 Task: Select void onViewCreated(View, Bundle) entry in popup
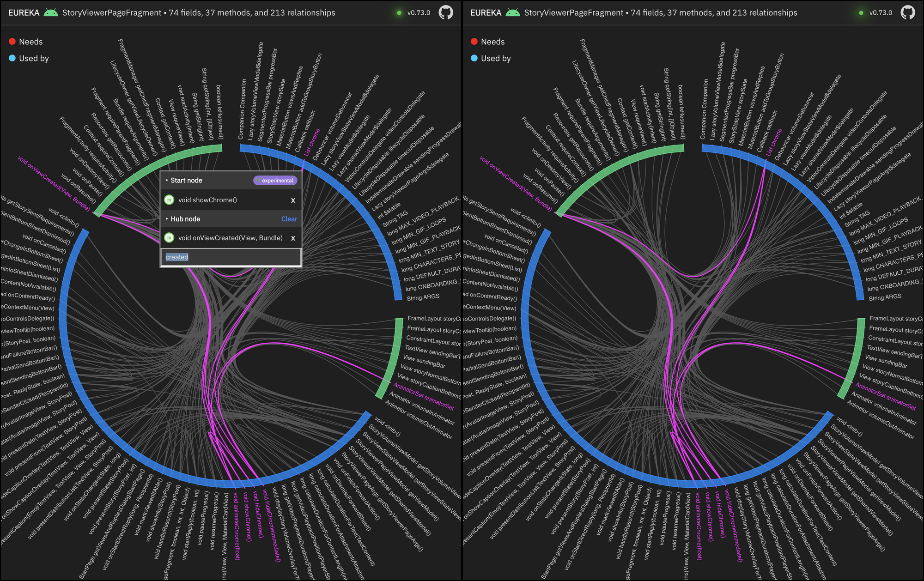tap(230, 238)
